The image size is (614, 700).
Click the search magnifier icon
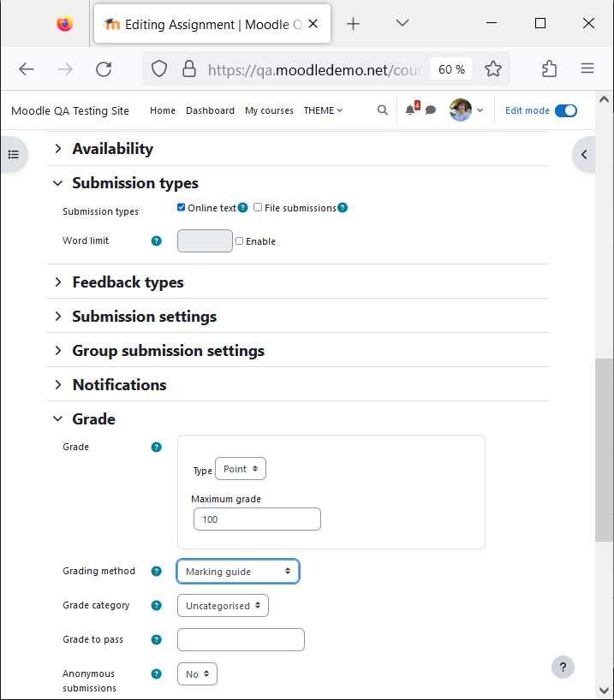(x=383, y=110)
